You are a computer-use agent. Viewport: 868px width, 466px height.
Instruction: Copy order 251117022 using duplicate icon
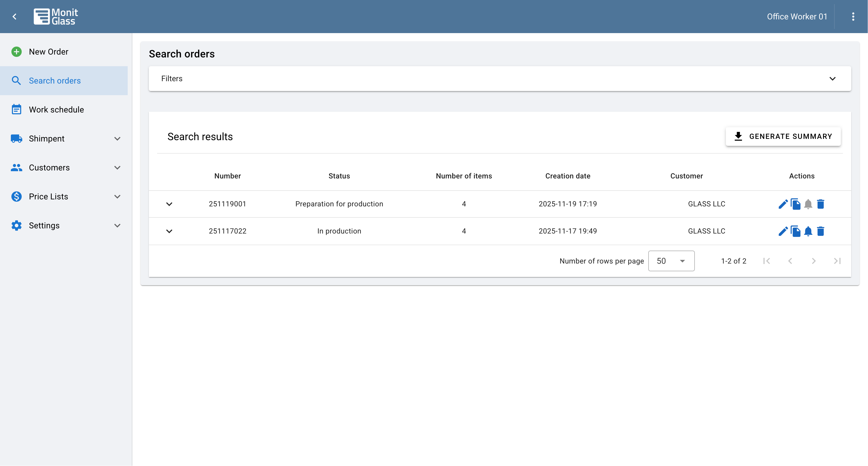(x=796, y=231)
